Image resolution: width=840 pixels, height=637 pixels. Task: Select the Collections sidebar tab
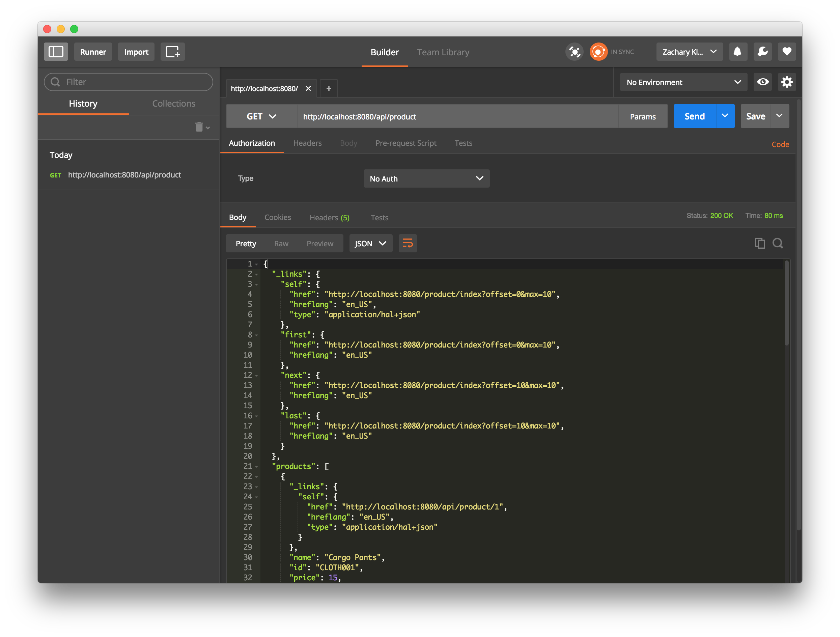coord(174,103)
